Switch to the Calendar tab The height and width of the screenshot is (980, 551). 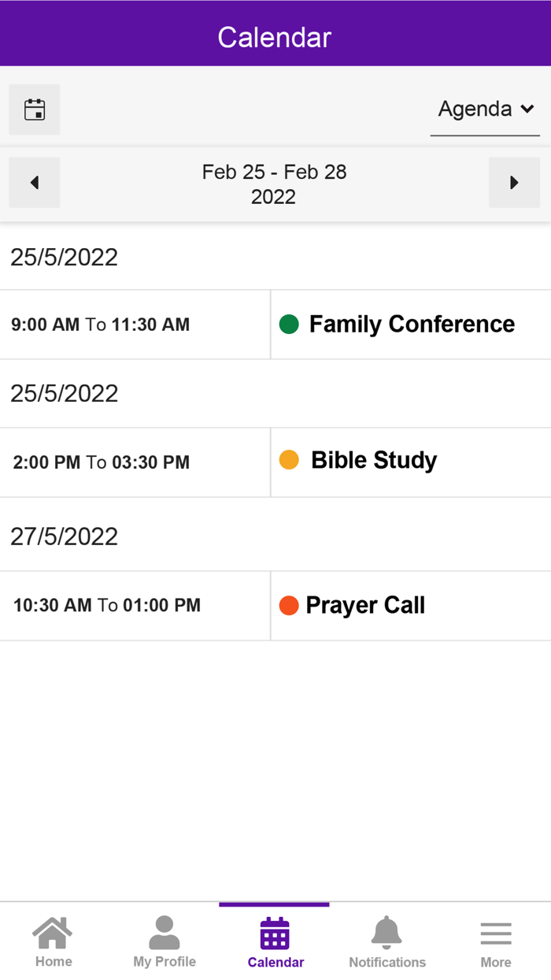point(275,940)
